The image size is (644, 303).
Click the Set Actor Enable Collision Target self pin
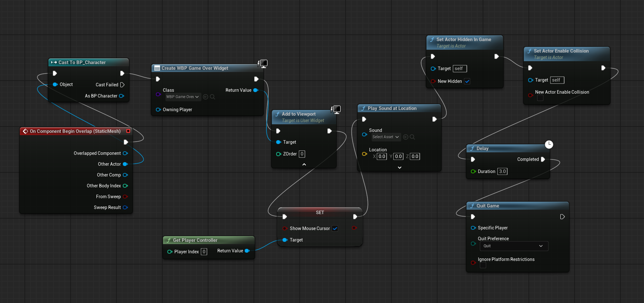(530, 80)
